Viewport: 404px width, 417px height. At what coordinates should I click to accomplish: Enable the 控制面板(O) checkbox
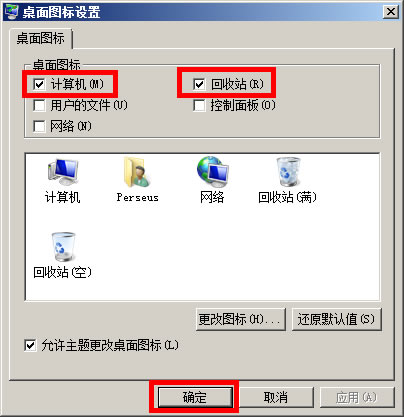pyautogui.click(x=199, y=105)
